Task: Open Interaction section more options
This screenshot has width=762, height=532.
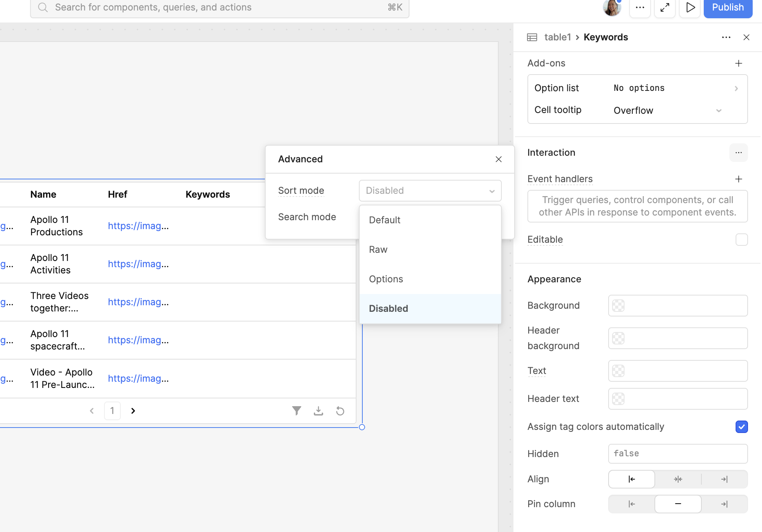Action: (739, 153)
